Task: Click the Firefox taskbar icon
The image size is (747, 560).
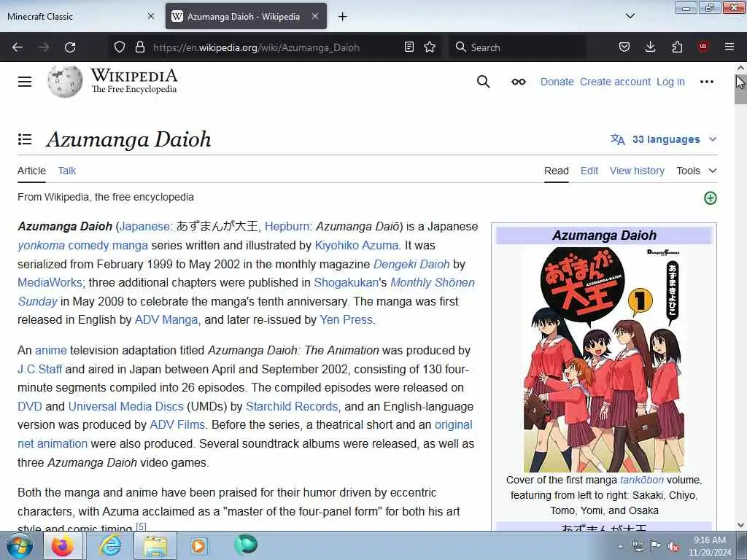Action: tap(63, 545)
